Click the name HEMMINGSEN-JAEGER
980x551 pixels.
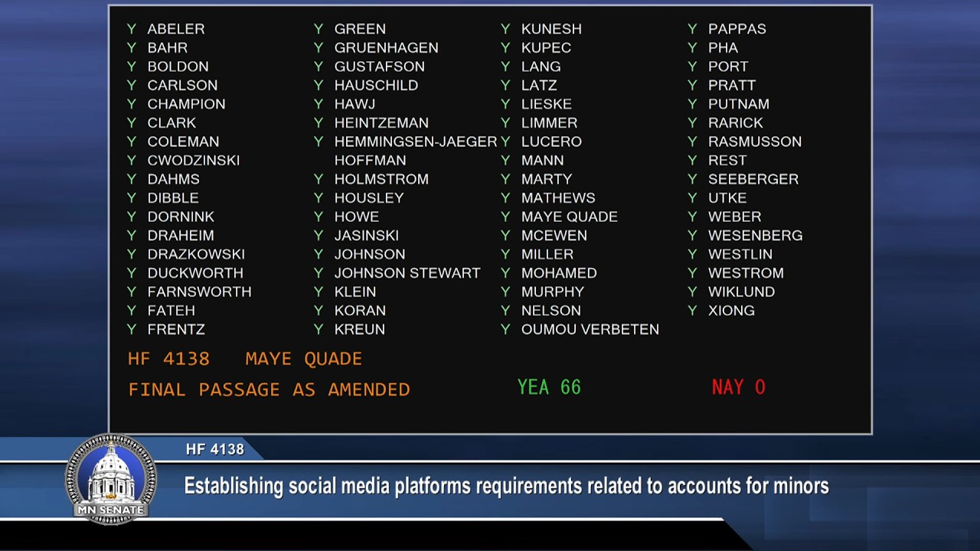pos(416,142)
